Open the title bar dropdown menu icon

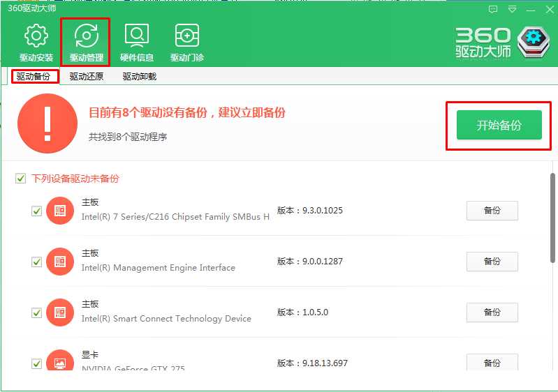pyautogui.click(x=512, y=9)
